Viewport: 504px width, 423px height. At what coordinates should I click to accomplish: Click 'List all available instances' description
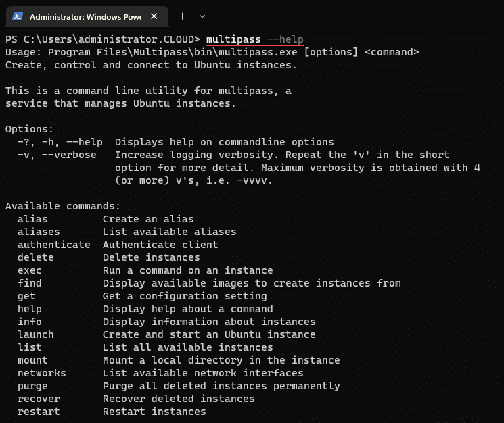[x=187, y=347]
